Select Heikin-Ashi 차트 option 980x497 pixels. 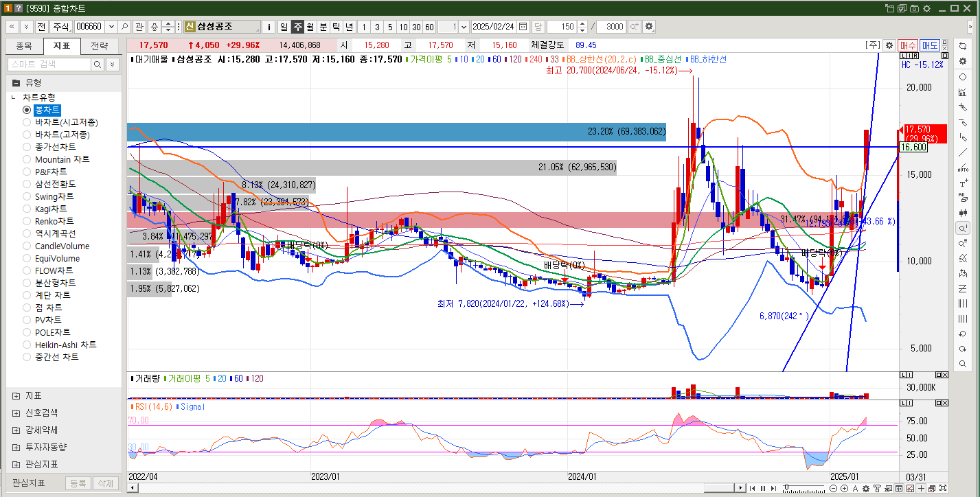tap(60, 345)
